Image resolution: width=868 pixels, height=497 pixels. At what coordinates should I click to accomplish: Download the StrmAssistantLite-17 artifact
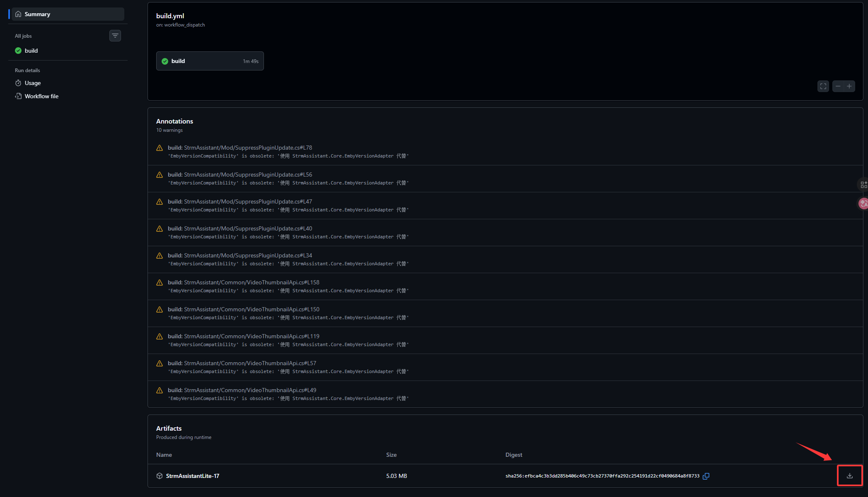(849, 475)
